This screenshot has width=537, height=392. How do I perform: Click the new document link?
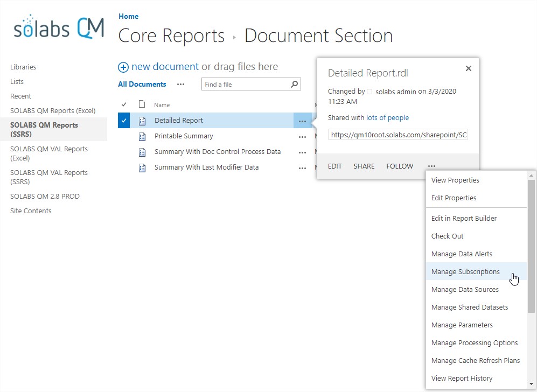coord(165,66)
